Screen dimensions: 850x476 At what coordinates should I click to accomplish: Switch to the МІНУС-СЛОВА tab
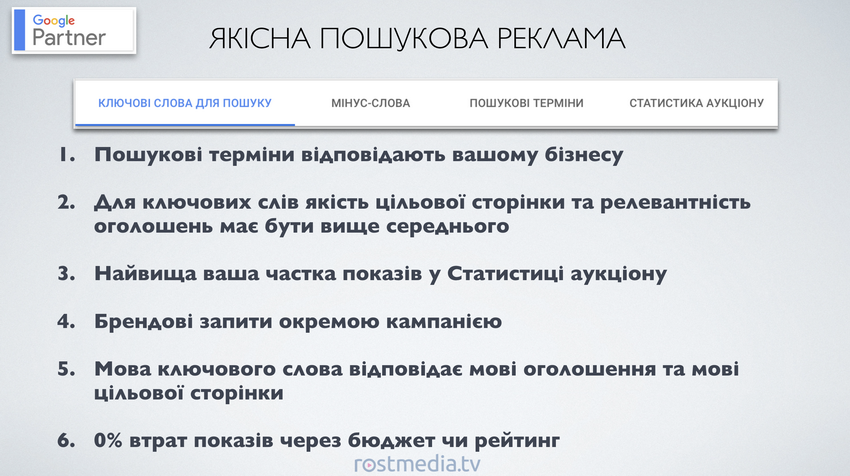pos(370,103)
